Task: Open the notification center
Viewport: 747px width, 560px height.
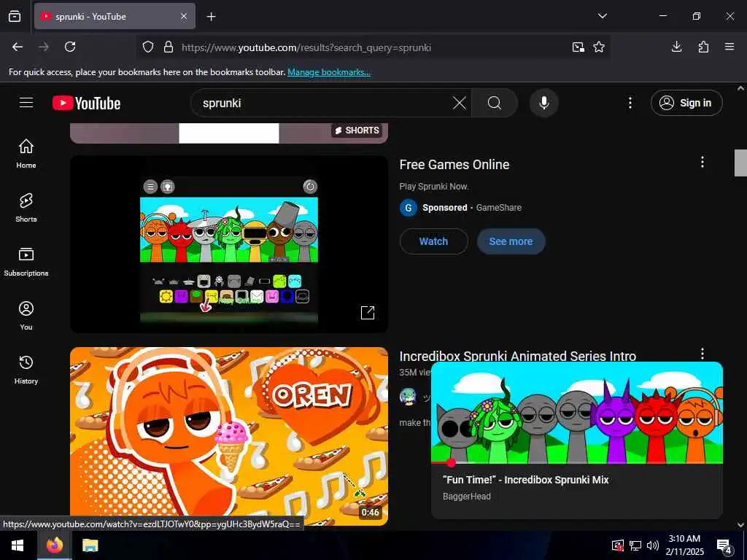Action: pos(724,546)
